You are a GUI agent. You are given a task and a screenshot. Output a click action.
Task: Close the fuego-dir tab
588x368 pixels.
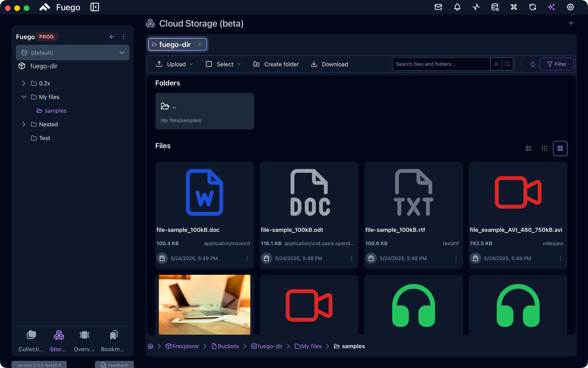pos(199,44)
